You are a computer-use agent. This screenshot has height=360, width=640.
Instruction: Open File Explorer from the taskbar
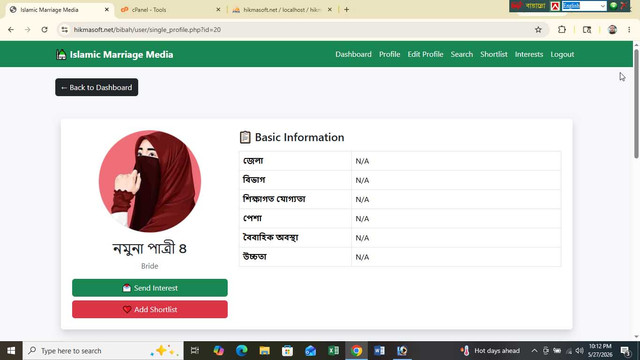pyautogui.click(x=264, y=351)
